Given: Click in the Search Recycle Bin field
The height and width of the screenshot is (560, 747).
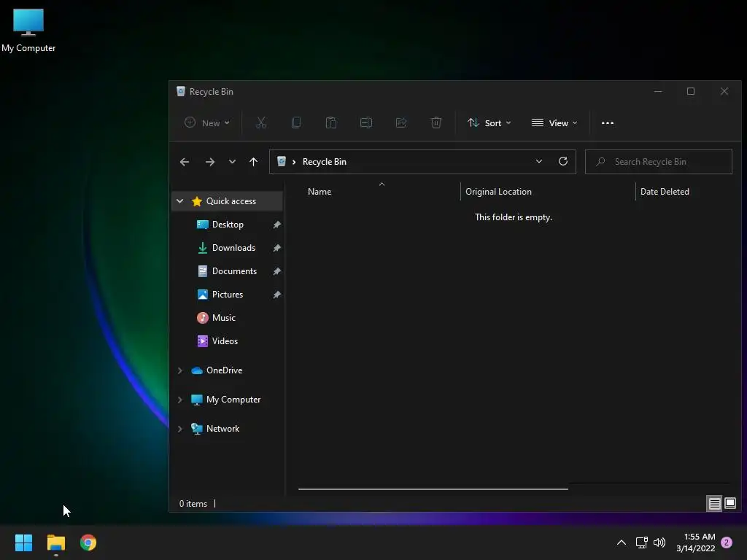Looking at the screenshot, I should click(x=659, y=162).
